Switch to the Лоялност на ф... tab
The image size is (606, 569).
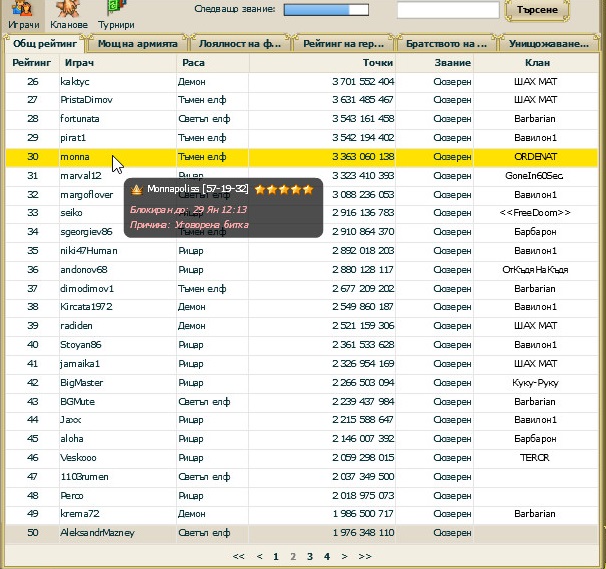tap(242, 44)
